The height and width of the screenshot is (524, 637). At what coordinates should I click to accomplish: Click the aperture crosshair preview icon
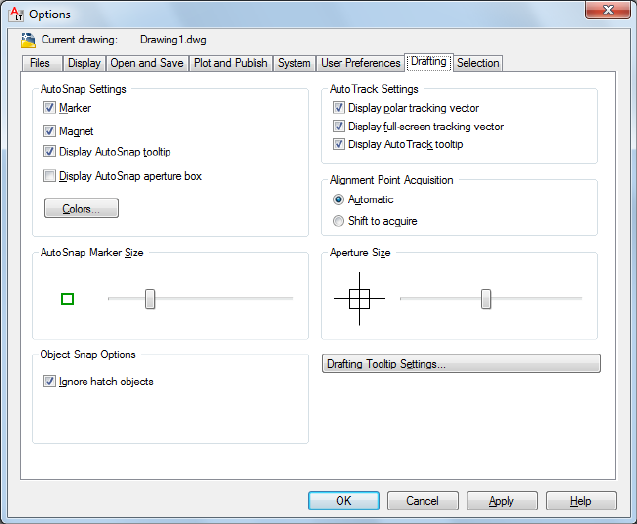pos(359,298)
